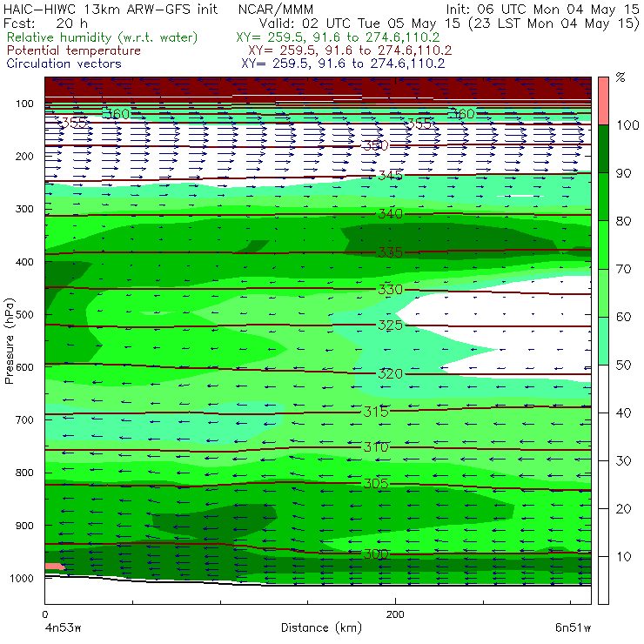Viewport: 644px width, 644px height.
Task: Click the 80–90% green colorbar segment
Action: pyautogui.click(x=603, y=197)
